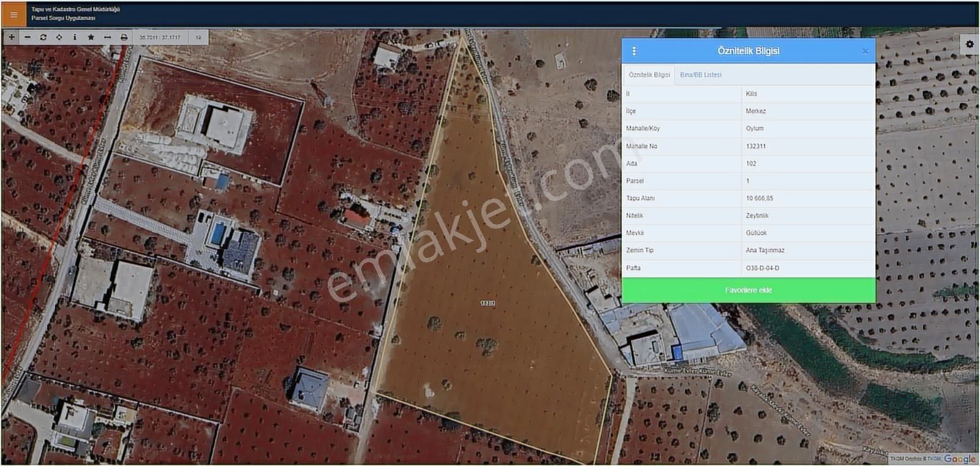980x466 pixels.
Task: Click the Tapu Alanı value 10.666,85
Action: (759, 198)
